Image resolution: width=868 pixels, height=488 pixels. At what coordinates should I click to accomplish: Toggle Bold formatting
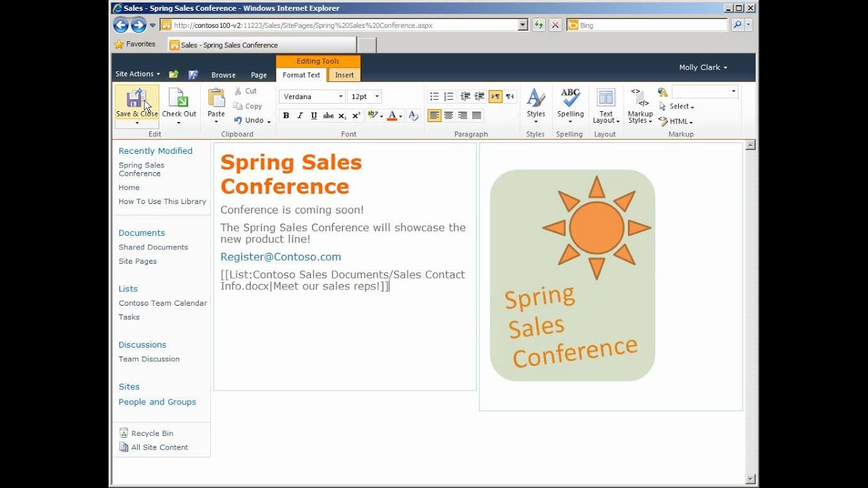coord(286,116)
